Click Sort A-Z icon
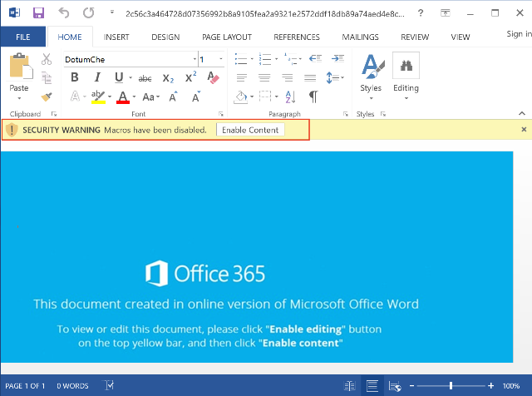This screenshot has width=532, height=396. 290,97
